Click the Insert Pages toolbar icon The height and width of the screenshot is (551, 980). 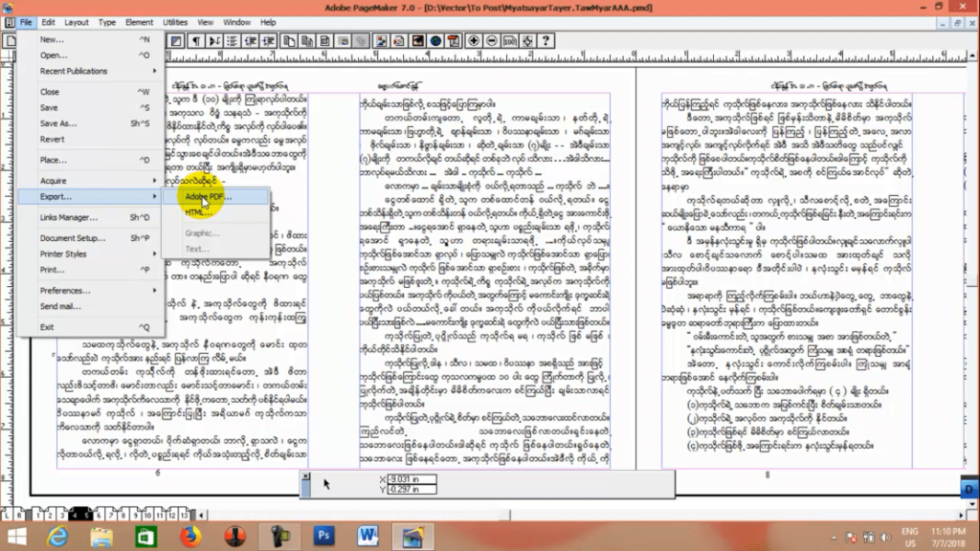[x=289, y=41]
